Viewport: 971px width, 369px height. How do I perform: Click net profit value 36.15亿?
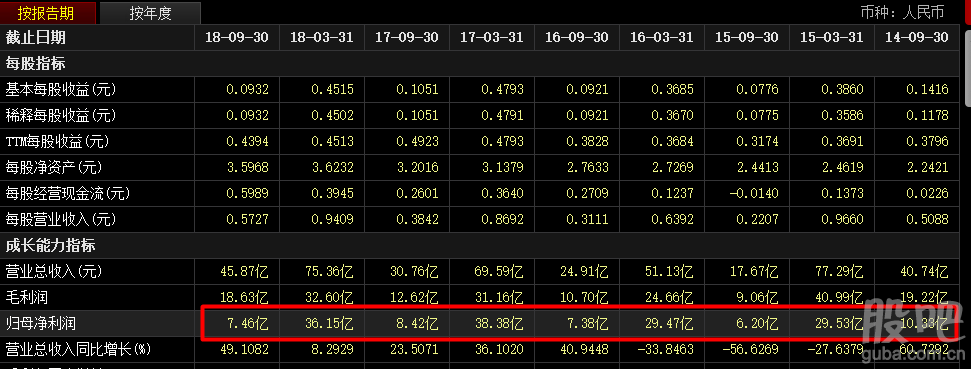click(x=329, y=323)
